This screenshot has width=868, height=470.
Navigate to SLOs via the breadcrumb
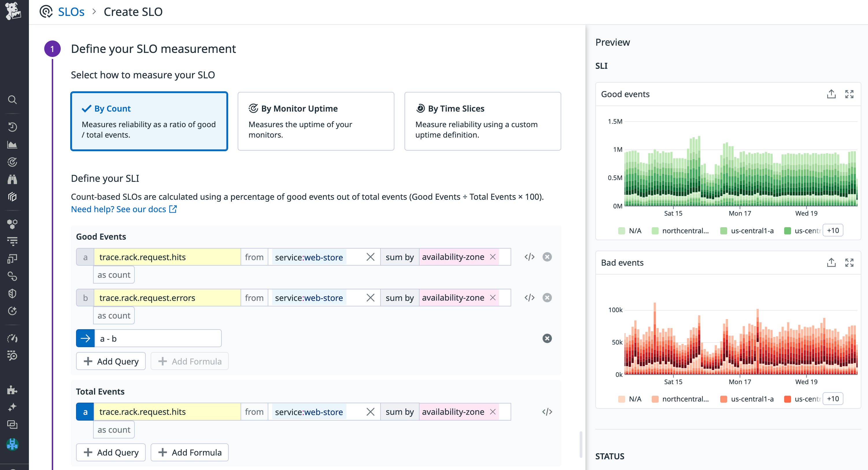click(x=71, y=12)
